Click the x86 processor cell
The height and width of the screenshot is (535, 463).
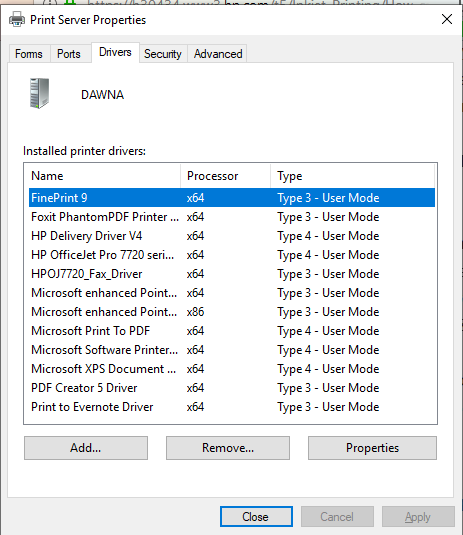tap(196, 312)
